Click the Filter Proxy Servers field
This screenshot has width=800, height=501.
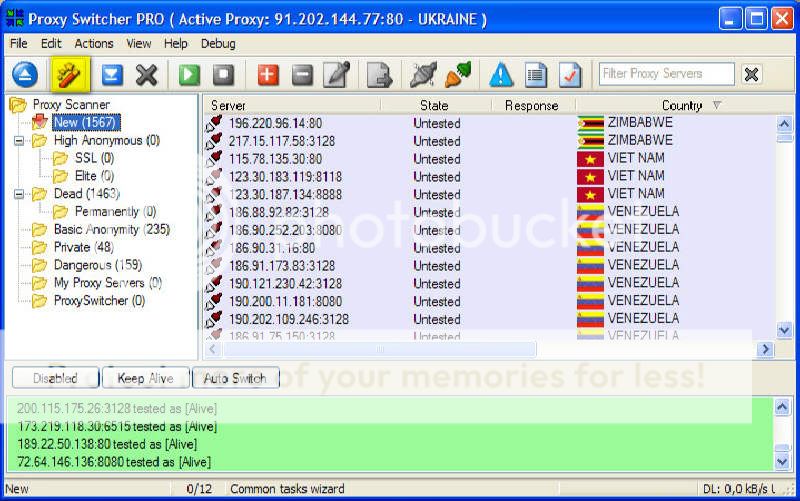(x=665, y=74)
